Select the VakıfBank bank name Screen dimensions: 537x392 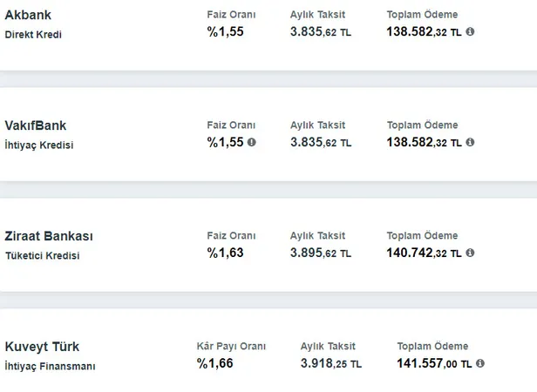tap(36, 125)
